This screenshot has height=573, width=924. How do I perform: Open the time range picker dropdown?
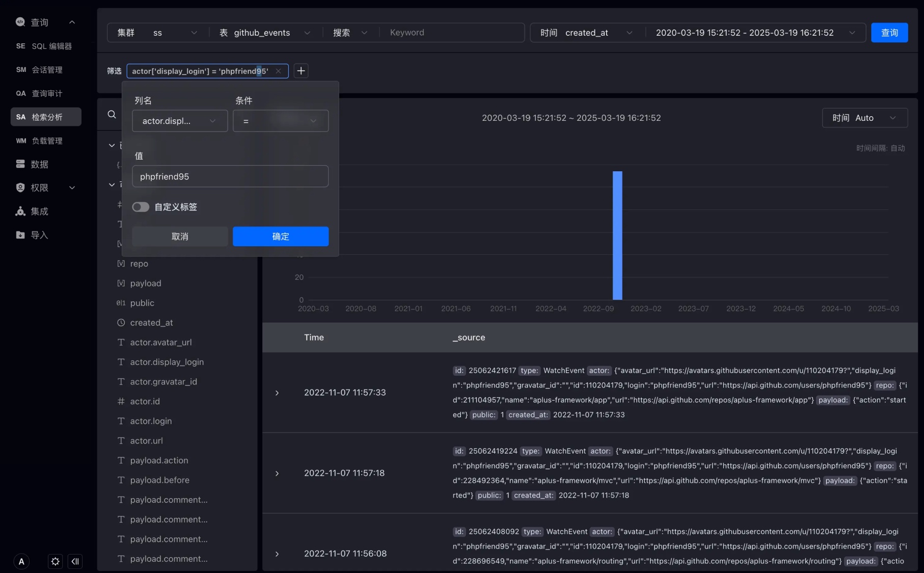click(755, 33)
